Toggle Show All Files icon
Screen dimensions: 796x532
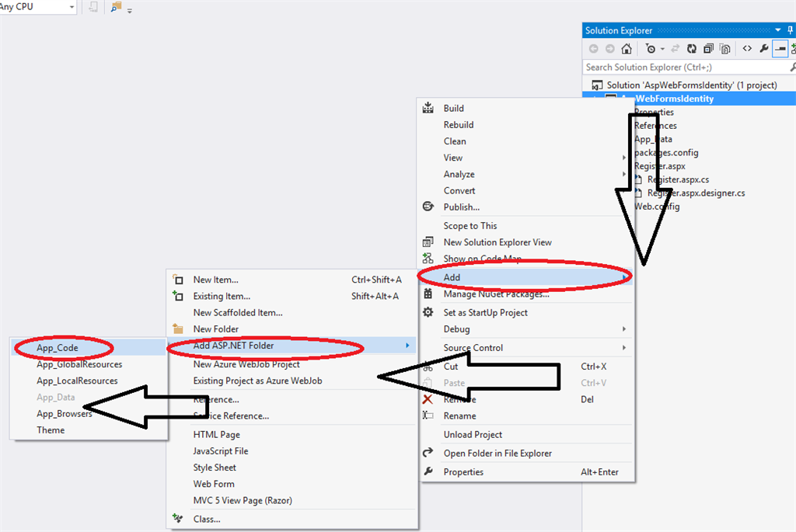725,49
